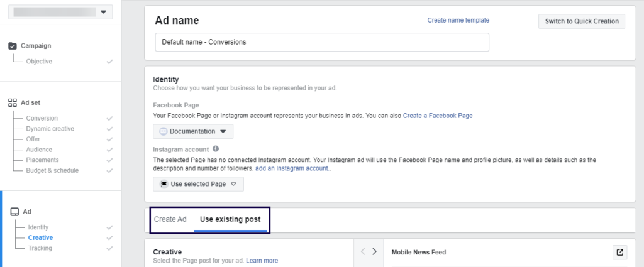
Task: Open the Use selected Page dropdown
Action: point(198,184)
